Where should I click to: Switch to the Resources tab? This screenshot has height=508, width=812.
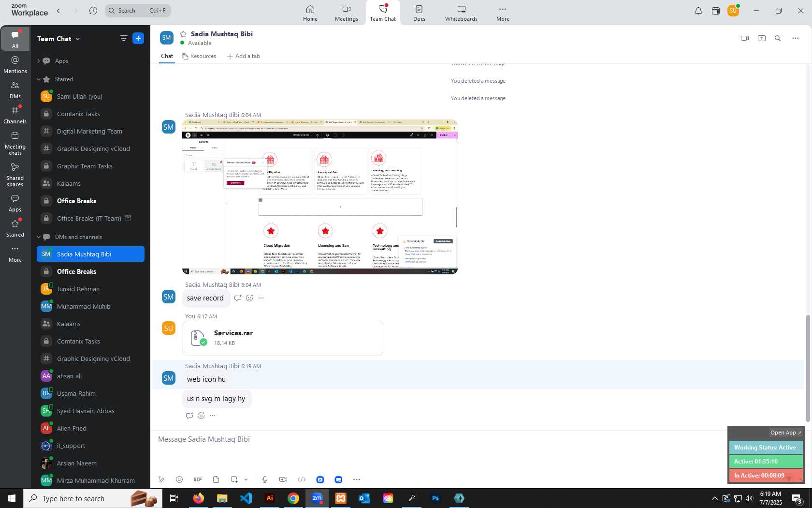[199, 56]
